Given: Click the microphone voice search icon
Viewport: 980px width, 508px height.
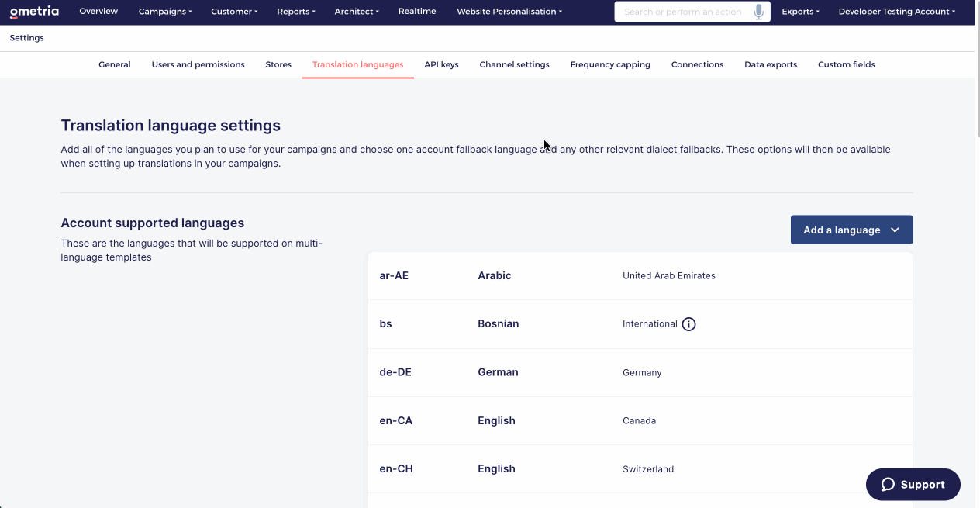Looking at the screenshot, I should click(758, 12).
